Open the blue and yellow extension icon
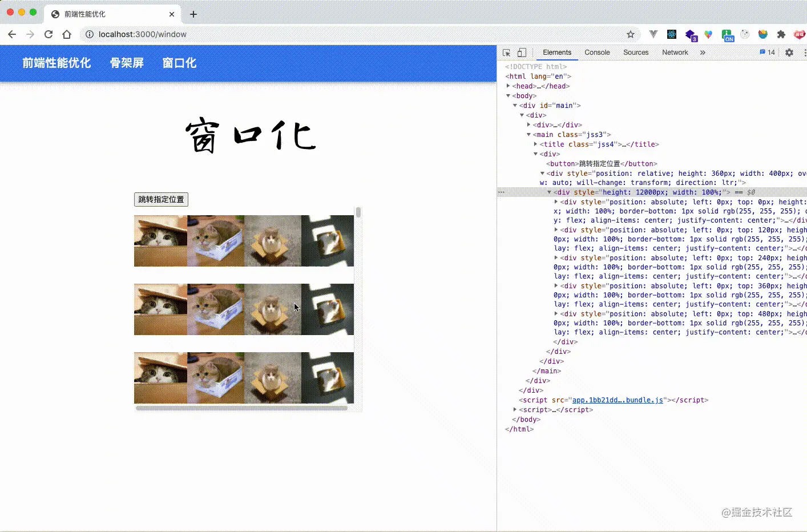Viewport: 807px width, 532px height. (x=763, y=34)
